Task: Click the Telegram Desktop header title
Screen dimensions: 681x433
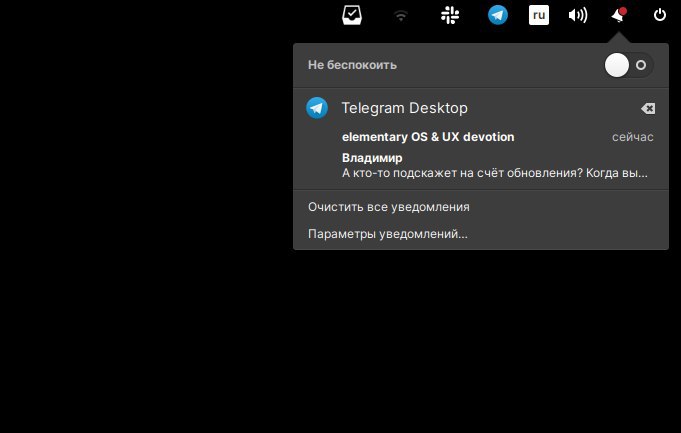Action: [x=404, y=108]
